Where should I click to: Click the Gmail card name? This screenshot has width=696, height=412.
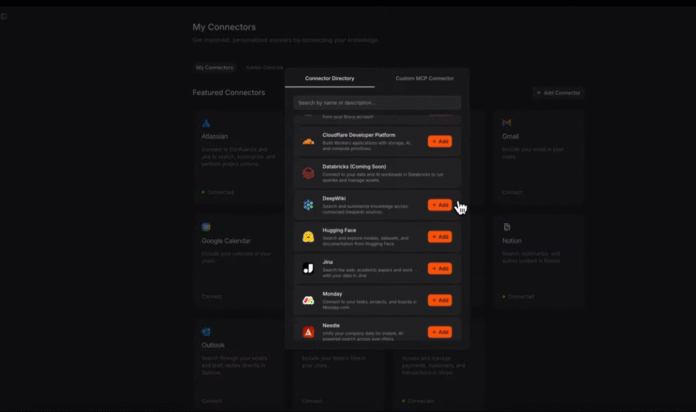point(510,136)
